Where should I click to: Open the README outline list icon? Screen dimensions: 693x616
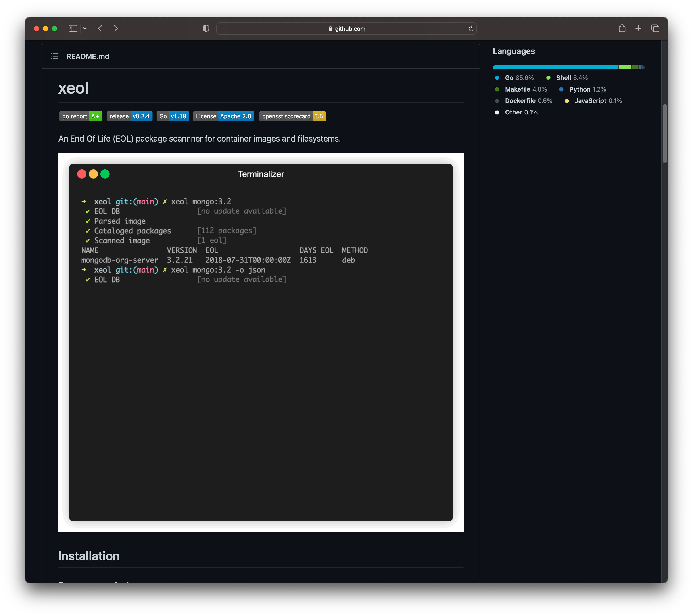[x=54, y=56]
